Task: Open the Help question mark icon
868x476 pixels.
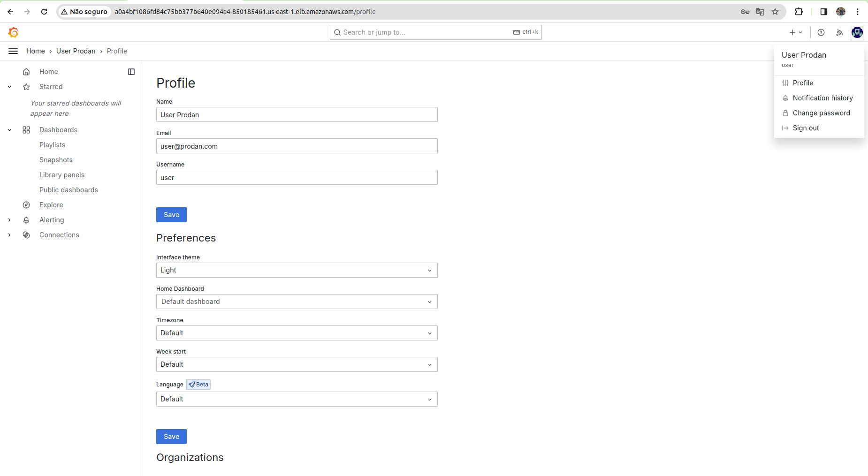Action: [x=821, y=32]
